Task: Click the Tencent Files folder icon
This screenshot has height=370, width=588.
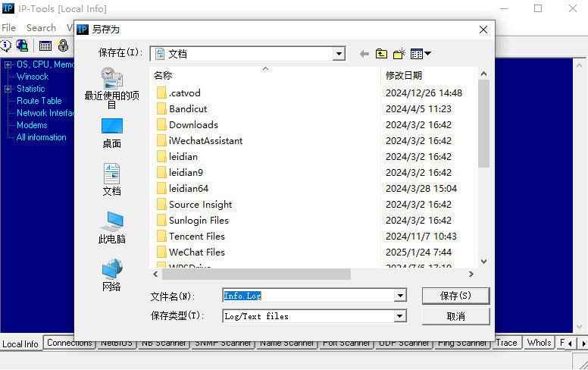Action: (x=161, y=237)
